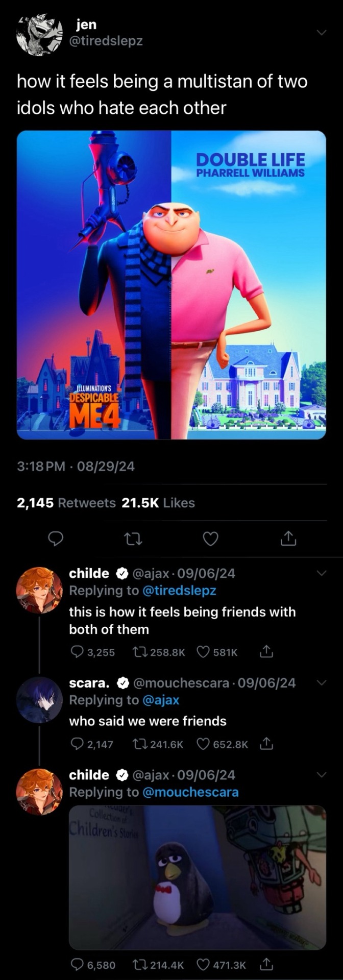Open options for childe's penguin reply

coord(321,775)
